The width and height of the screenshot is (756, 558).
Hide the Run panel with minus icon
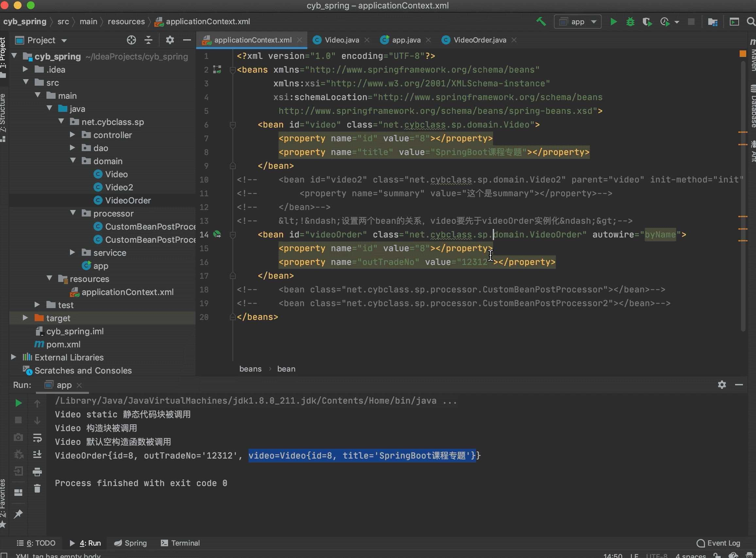click(x=739, y=385)
